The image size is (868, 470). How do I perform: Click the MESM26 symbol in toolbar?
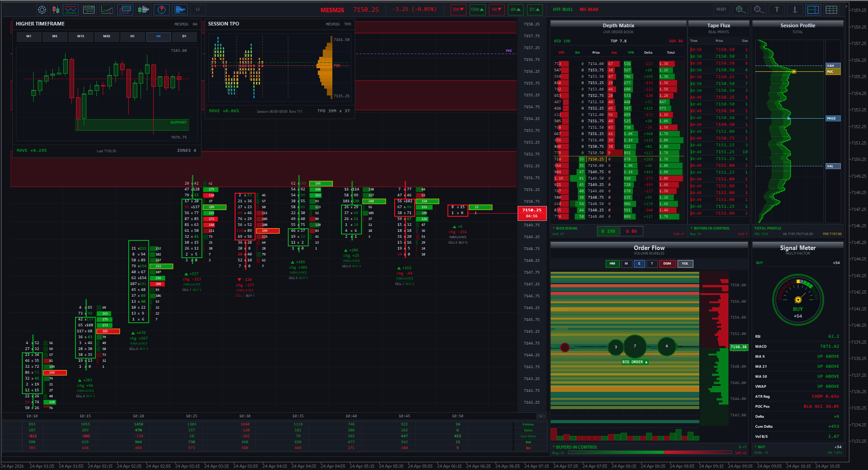[x=332, y=10]
